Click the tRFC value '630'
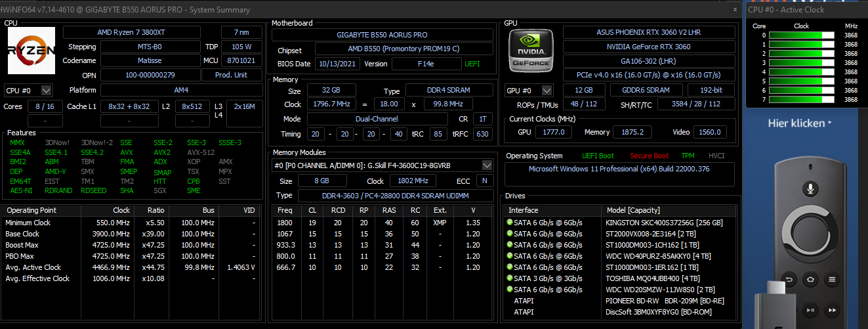The image size is (868, 329). pos(483,134)
